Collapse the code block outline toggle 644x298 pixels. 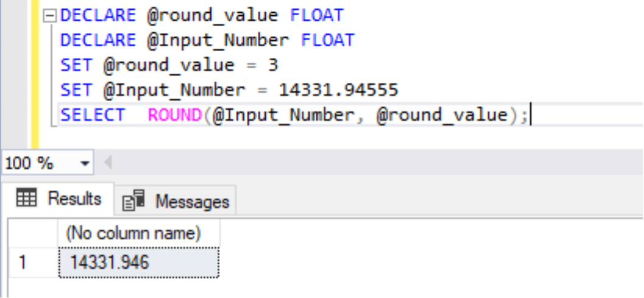[51, 15]
